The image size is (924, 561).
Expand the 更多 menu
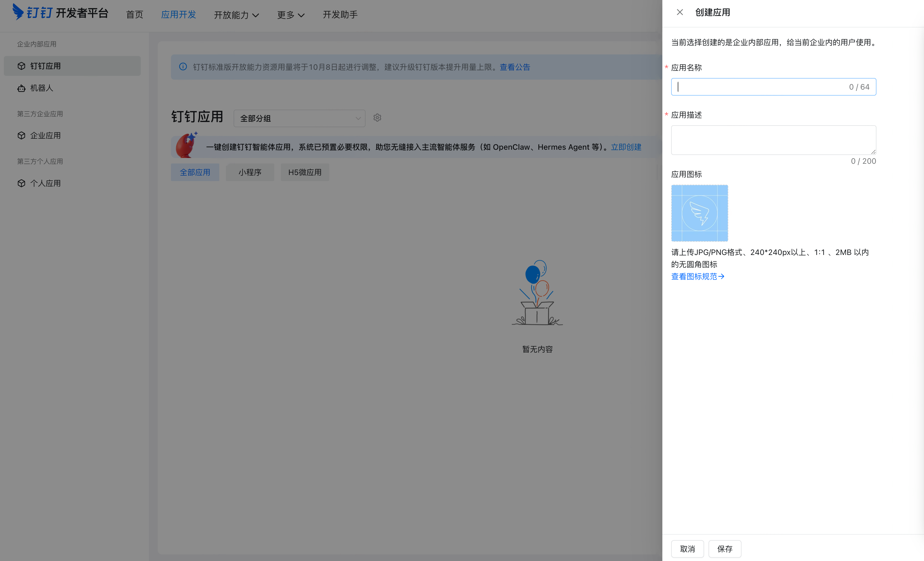point(291,15)
